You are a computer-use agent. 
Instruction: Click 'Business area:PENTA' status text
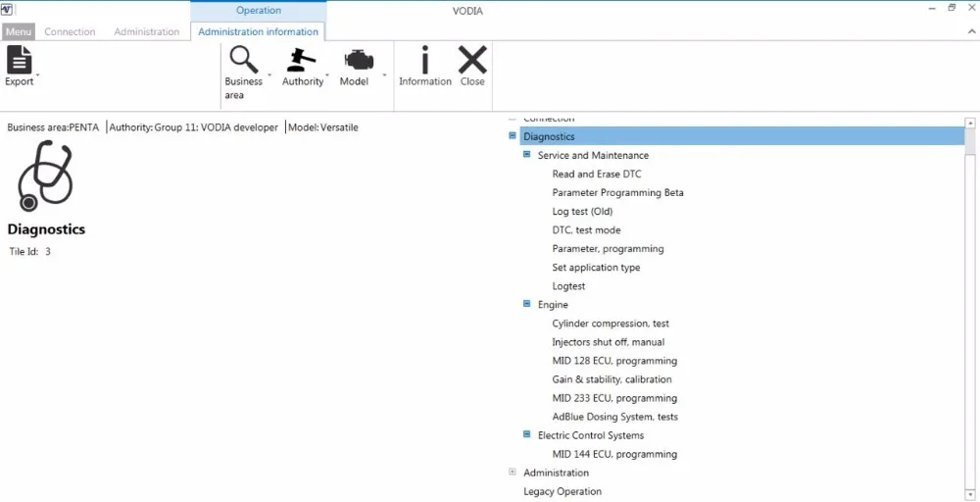coord(53,127)
